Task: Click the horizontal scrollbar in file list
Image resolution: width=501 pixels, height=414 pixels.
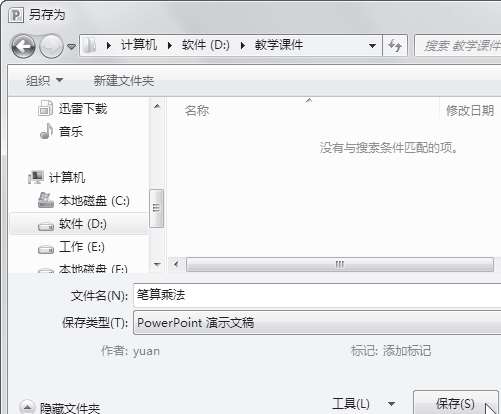Action: (340, 265)
